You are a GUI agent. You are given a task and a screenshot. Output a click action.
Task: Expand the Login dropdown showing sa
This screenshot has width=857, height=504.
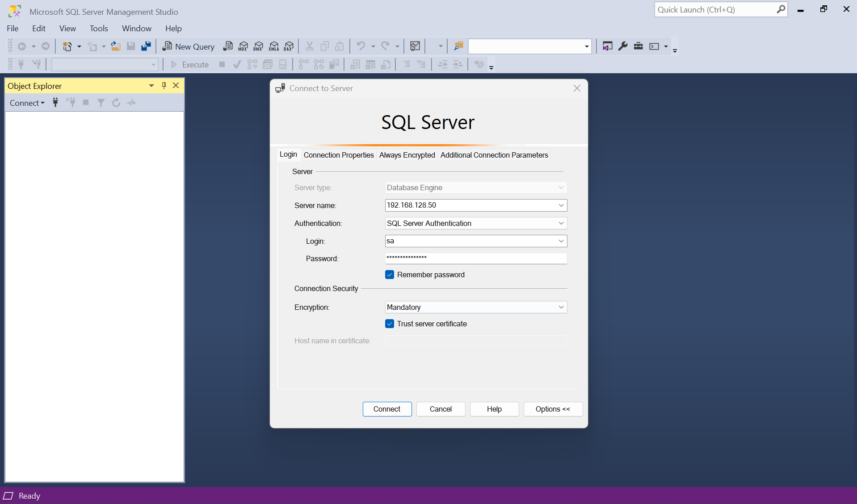(x=561, y=241)
